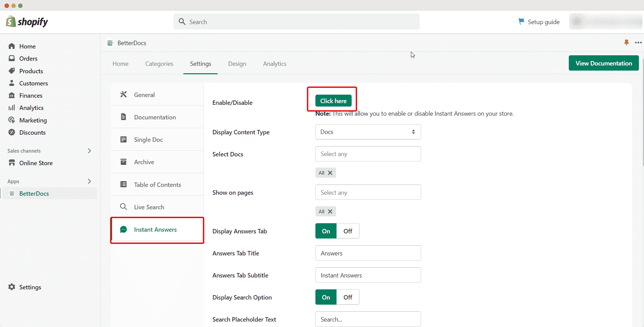
Task: Switch to the Home tab in BetterDocs
Action: [121, 64]
